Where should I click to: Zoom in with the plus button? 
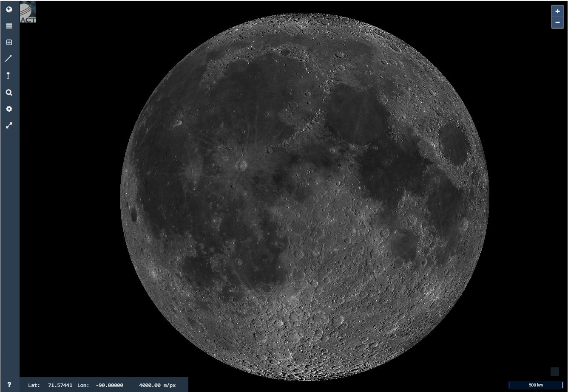click(557, 11)
